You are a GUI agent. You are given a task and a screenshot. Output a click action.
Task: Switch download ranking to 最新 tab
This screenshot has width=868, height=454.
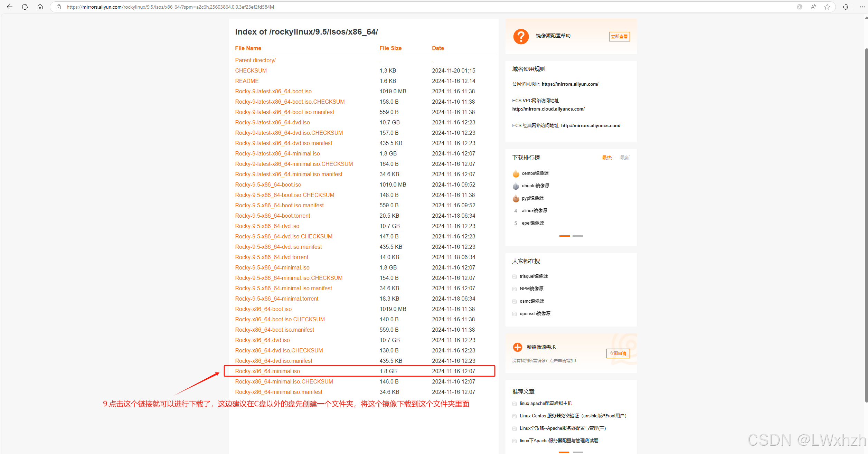(x=624, y=158)
